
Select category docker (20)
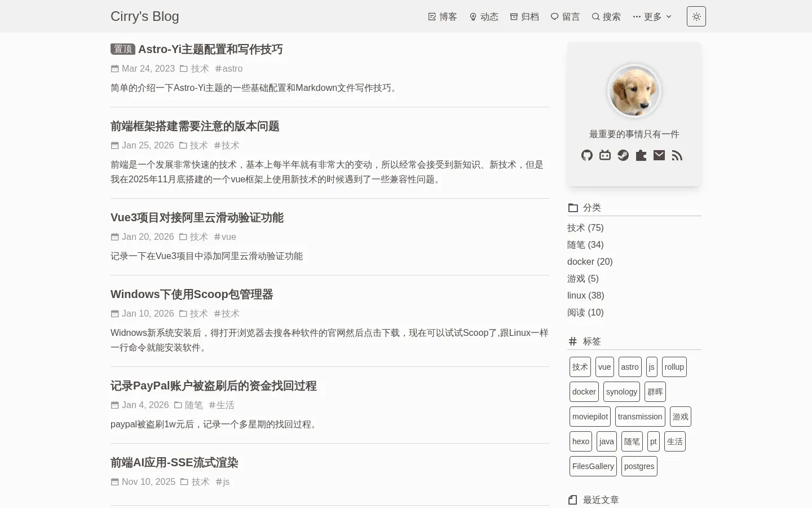coord(590,261)
